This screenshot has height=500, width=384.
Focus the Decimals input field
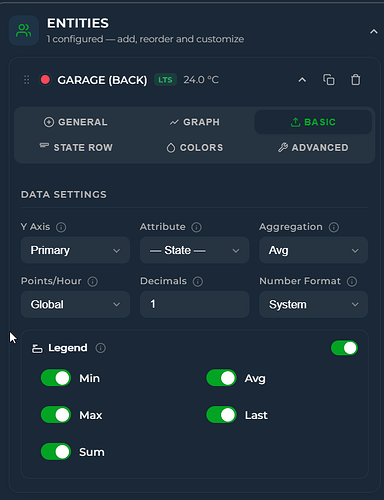click(x=194, y=304)
